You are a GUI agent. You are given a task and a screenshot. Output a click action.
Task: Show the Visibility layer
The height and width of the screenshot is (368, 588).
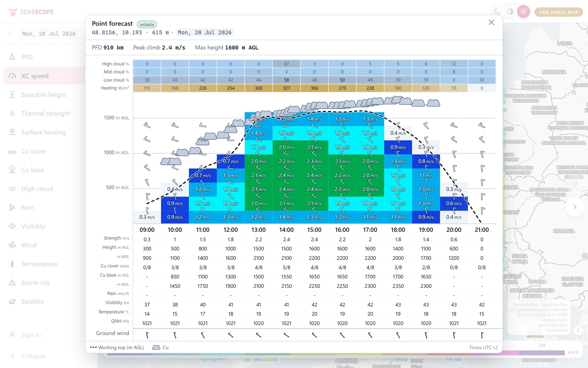44,226
